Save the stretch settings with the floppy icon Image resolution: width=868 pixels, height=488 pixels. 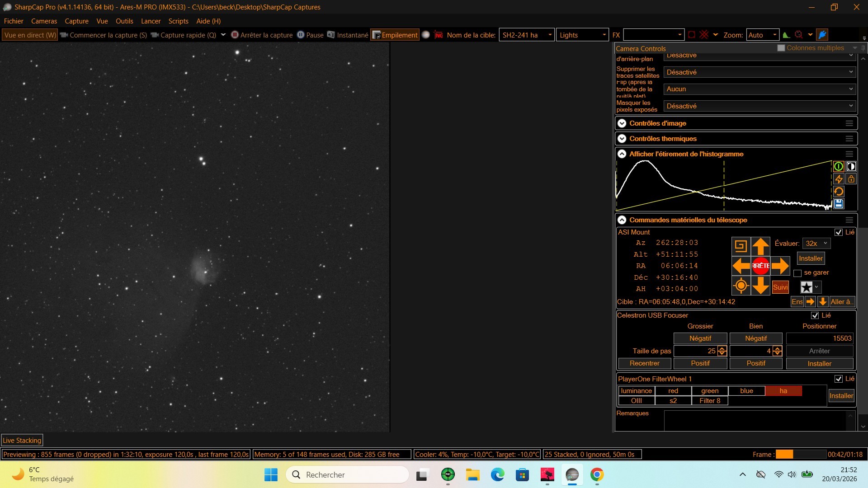click(839, 204)
